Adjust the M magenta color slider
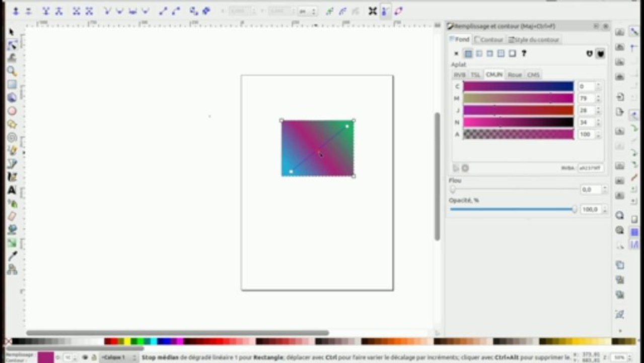Image resolution: width=644 pixels, height=363 pixels. coord(518,98)
